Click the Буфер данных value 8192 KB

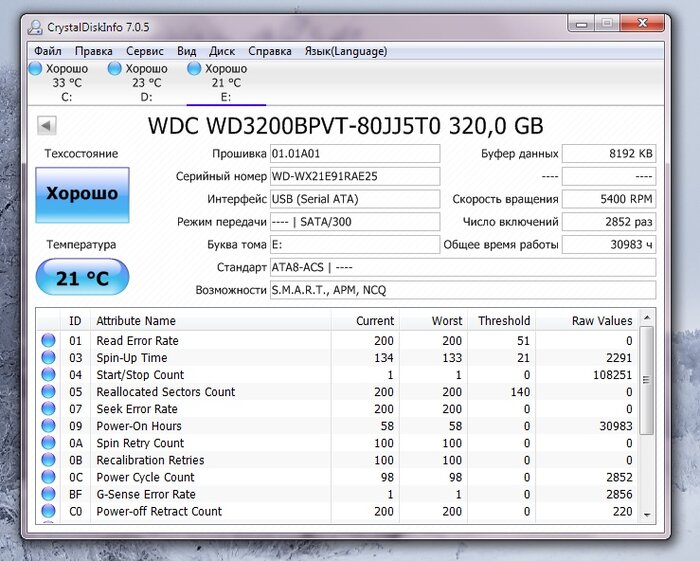coord(609,154)
